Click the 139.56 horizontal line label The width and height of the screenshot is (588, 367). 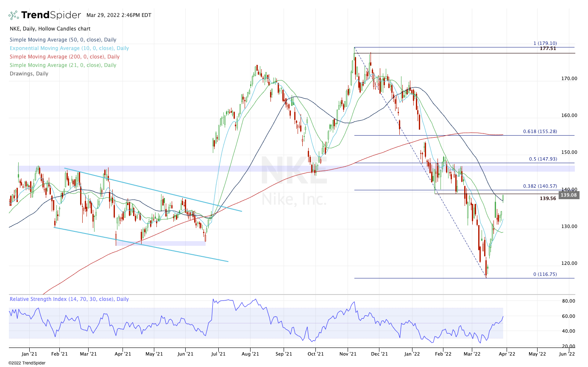[548, 198]
